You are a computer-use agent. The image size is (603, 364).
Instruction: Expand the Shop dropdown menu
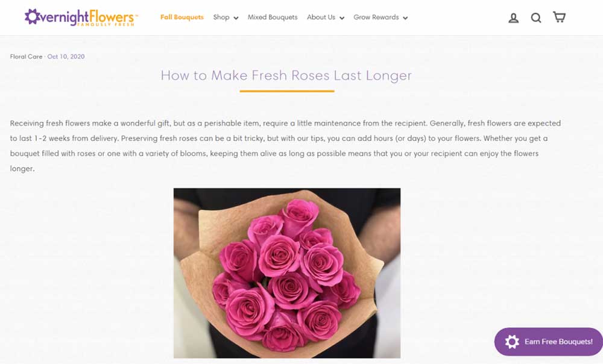[x=226, y=17]
